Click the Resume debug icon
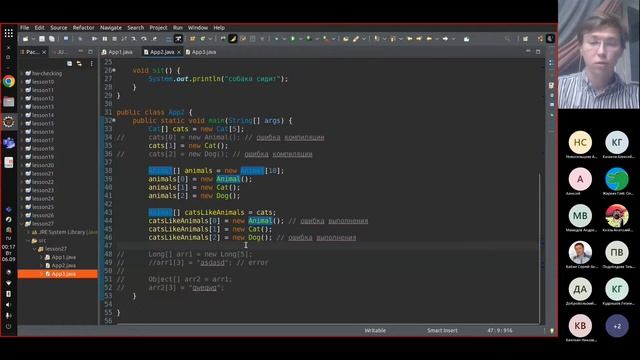This screenshot has height=360, width=640. tap(94, 39)
